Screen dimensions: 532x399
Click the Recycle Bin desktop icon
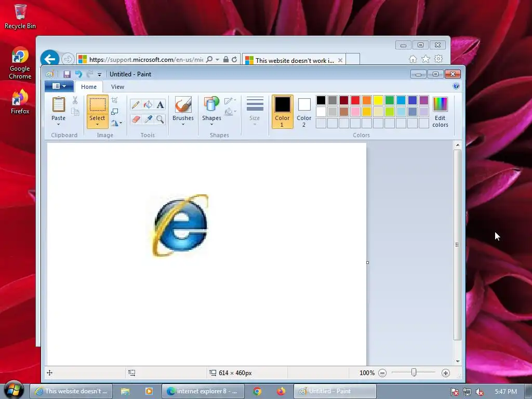pos(20,16)
